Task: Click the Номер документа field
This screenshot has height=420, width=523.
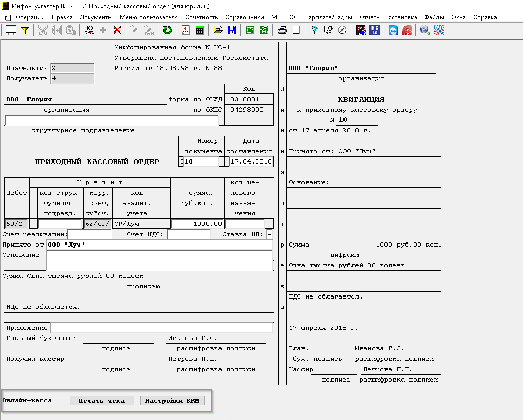Action: pyautogui.click(x=201, y=161)
